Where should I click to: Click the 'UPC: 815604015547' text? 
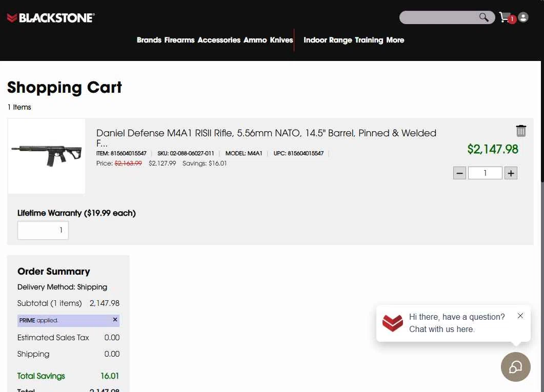(x=298, y=153)
